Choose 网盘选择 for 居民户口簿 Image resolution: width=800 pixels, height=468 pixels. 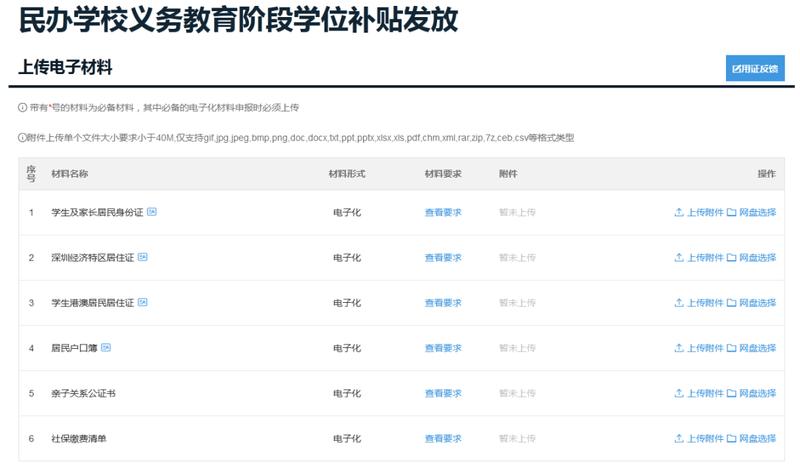[x=752, y=348]
